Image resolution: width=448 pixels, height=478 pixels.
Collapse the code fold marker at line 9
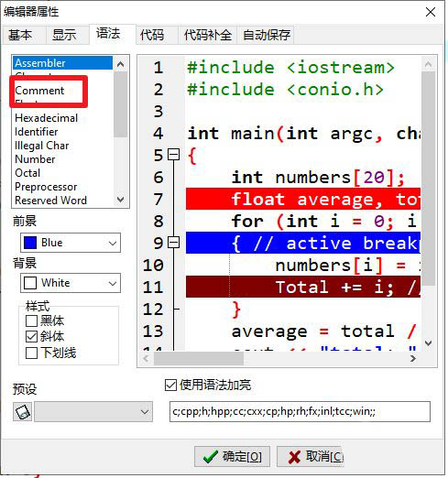(174, 243)
